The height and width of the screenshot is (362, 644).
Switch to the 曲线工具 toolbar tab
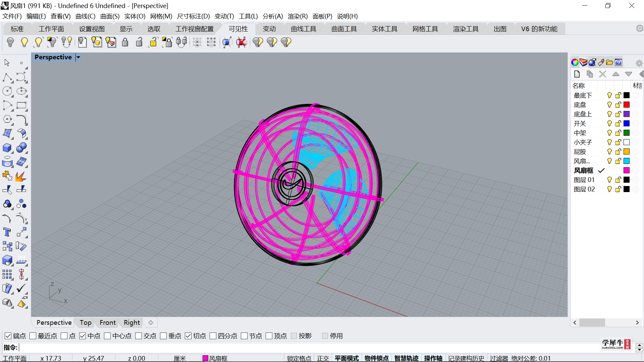[x=304, y=29]
